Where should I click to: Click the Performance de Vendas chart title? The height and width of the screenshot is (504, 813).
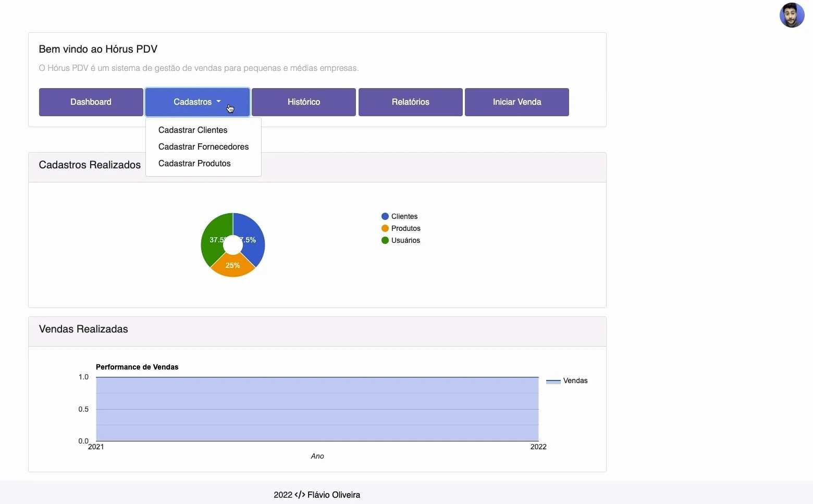click(137, 367)
